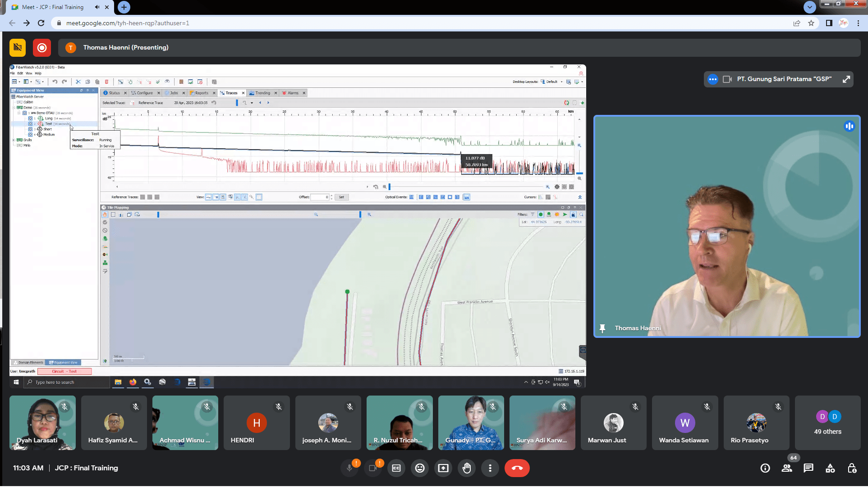868x487 pixels.
Task: Click the trace view icon in FiberWatch toolbar
Action: [120, 82]
